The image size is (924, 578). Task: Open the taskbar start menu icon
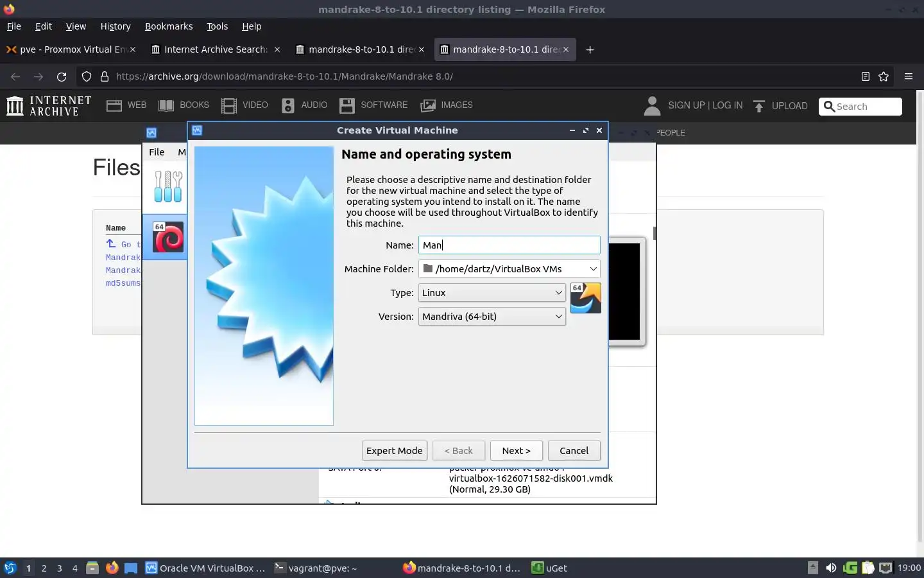(x=10, y=568)
